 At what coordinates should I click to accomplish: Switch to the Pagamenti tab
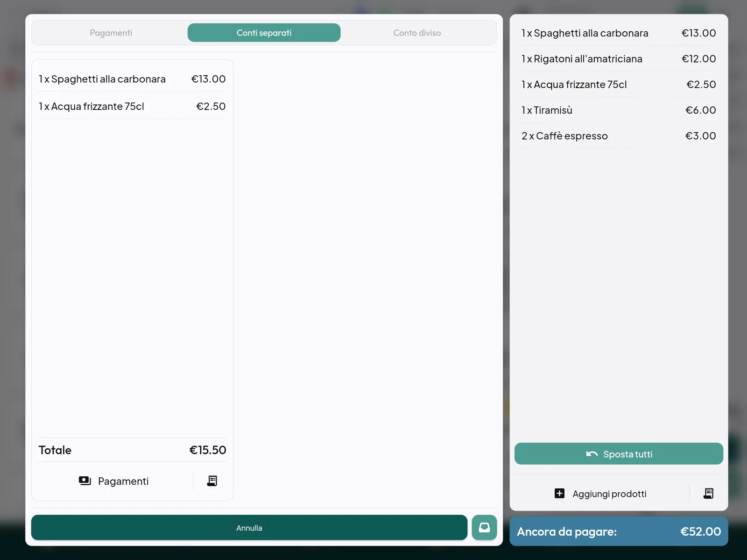(111, 33)
